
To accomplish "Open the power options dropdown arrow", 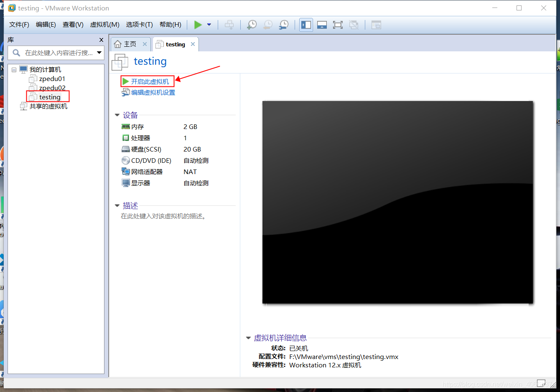I will coord(209,25).
